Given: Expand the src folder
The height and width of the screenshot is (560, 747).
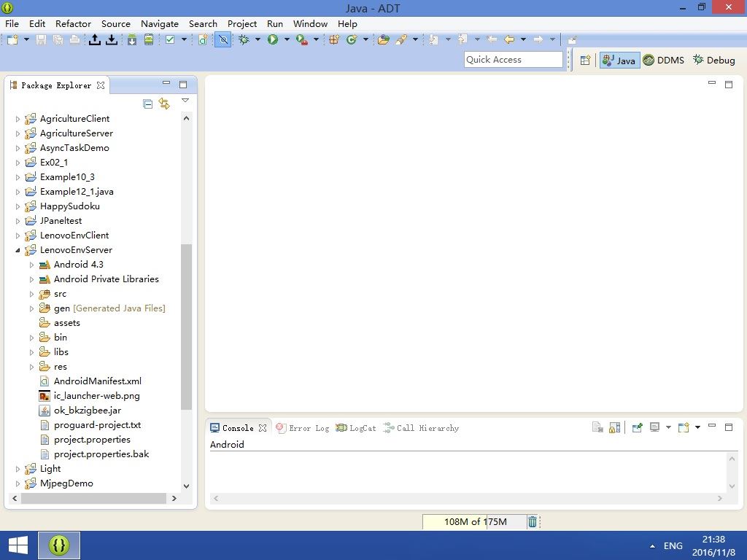Looking at the screenshot, I should pyautogui.click(x=31, y=294).
